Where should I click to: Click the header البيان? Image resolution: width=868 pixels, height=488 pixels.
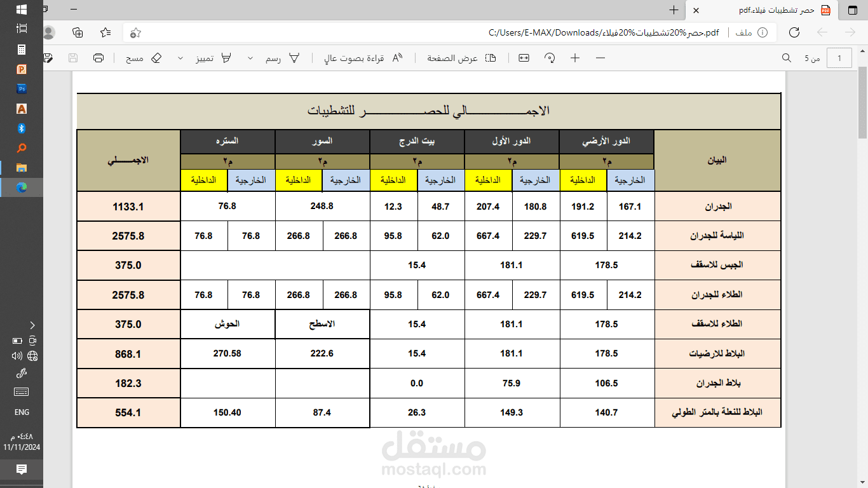pyautogui.click(x=717, y=160)
